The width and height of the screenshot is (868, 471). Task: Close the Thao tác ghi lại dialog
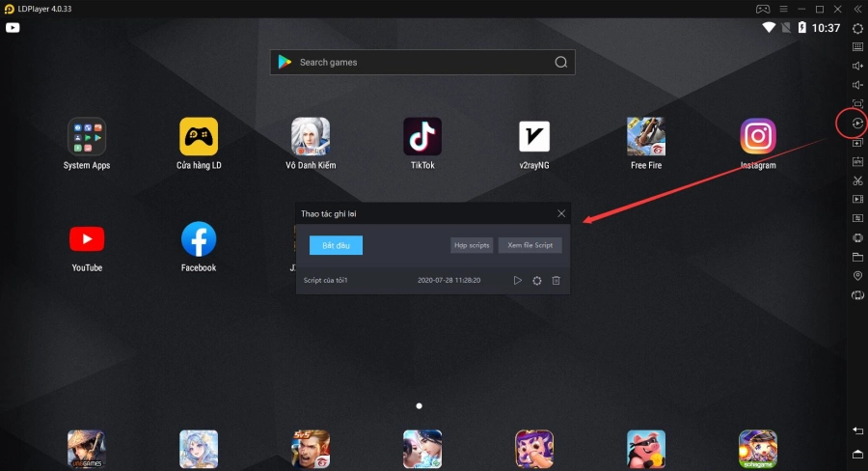(561, 213)
